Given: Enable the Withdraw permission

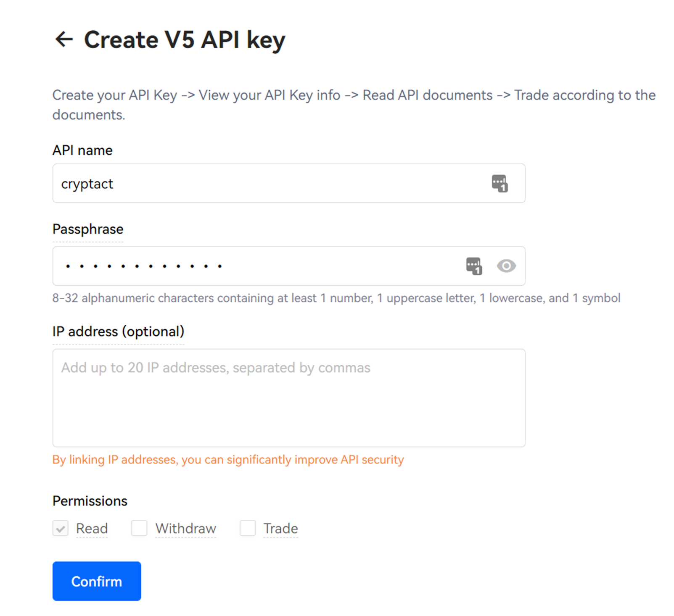Looking at the screenshot, I should coord(139,528).
